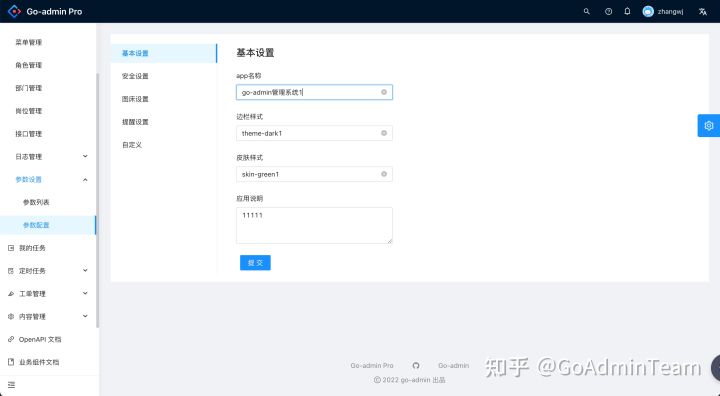Click the 基本设置 page heading
720x396 pixels.
tap(255, 52)
